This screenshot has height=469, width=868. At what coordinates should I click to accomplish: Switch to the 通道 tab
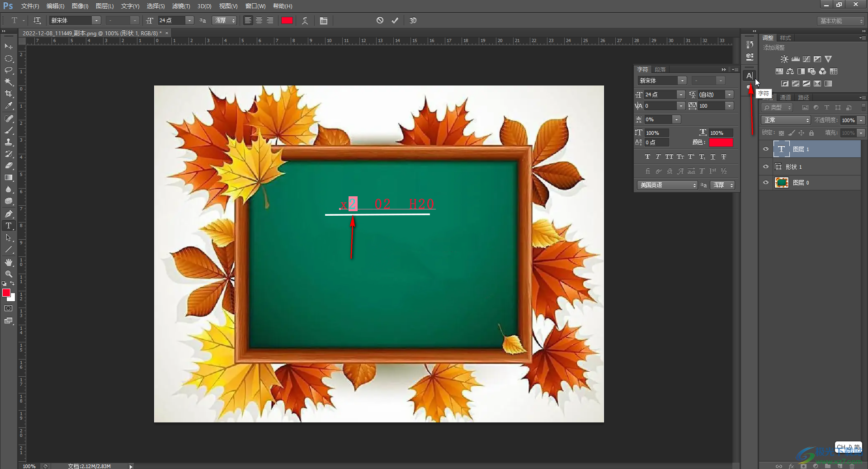(x=785, y=97)
